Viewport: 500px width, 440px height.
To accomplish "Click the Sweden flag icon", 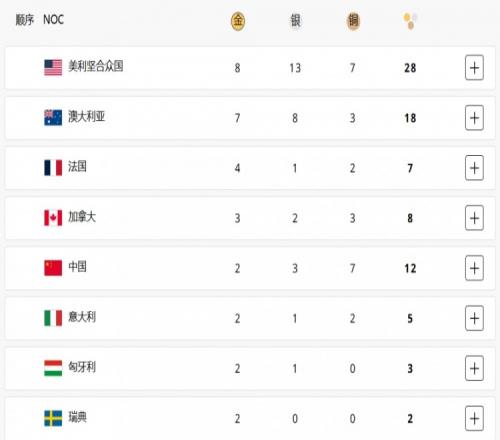I will pyautogui.click(x=53, y=418).
